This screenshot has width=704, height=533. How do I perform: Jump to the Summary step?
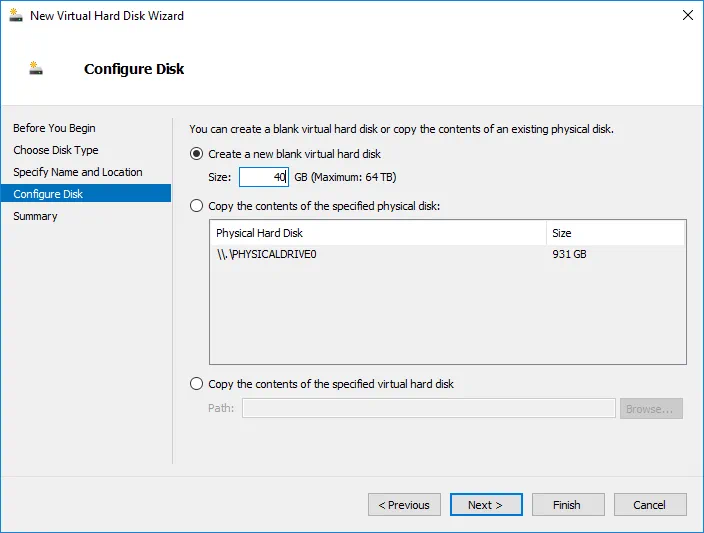(x=35, y=216)
